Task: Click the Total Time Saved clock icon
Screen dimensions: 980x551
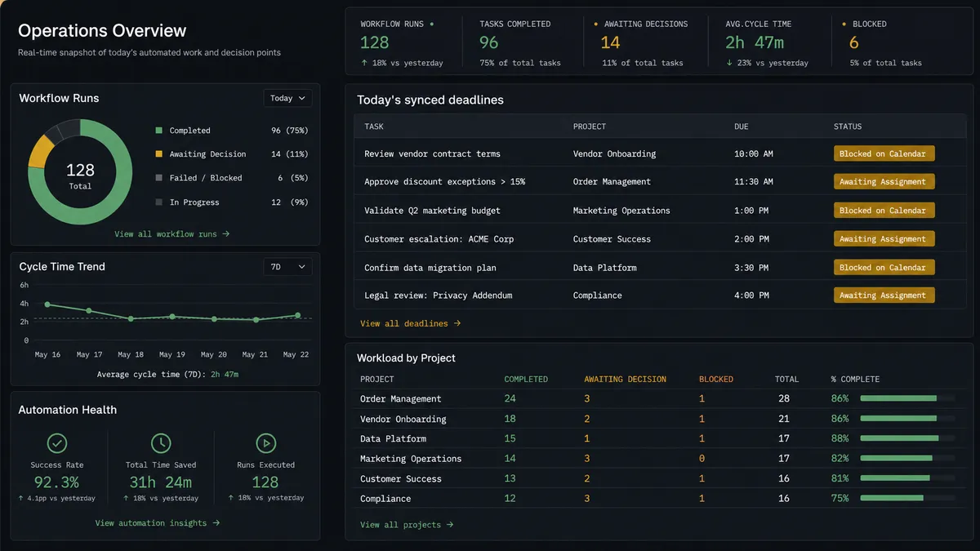Action: click(161, 443)
